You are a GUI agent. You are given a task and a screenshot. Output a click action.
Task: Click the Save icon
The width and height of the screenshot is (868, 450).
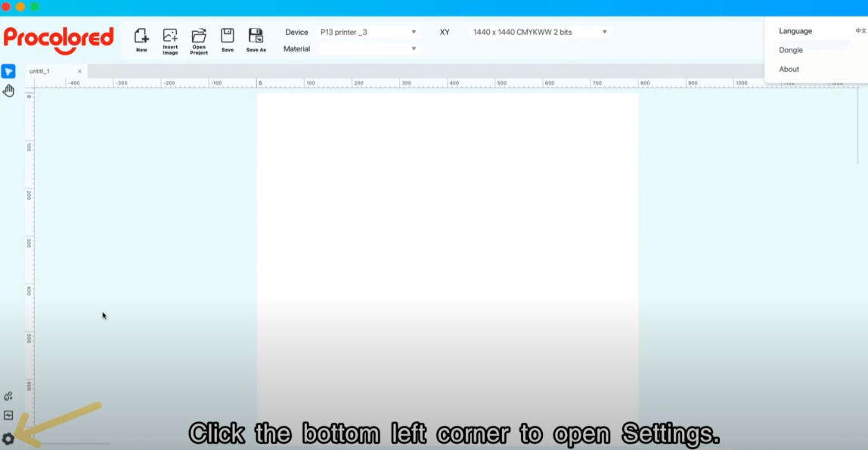tap(228, 40)
